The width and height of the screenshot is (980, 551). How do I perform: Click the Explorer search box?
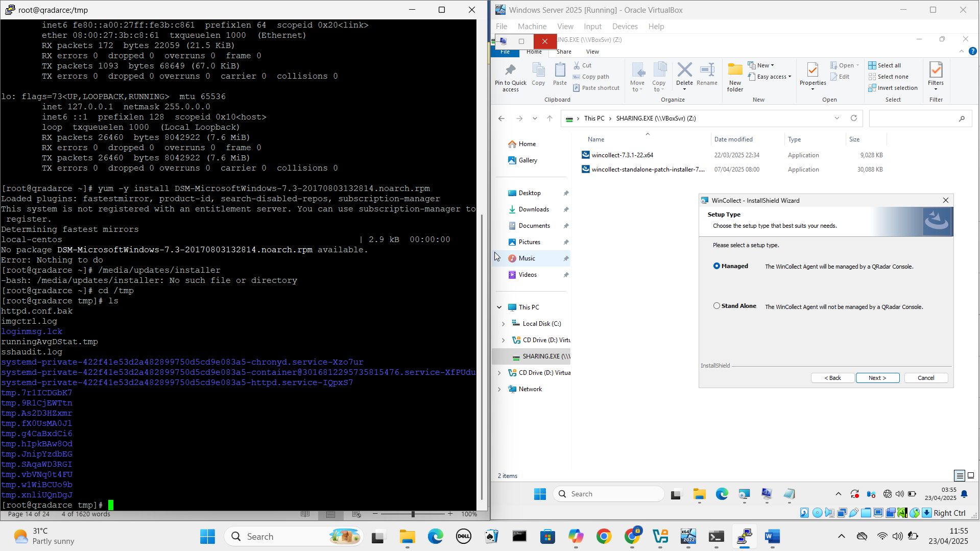920,118
